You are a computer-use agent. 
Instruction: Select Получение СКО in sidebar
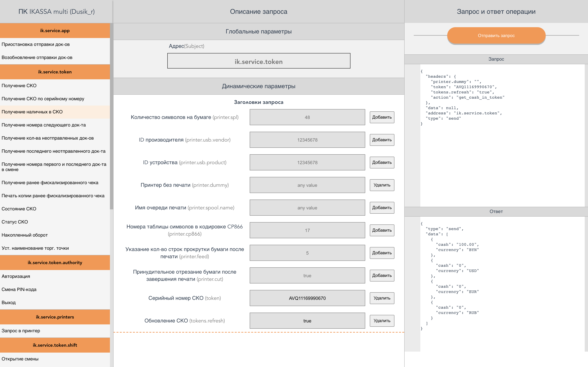[x=19, y=86]
